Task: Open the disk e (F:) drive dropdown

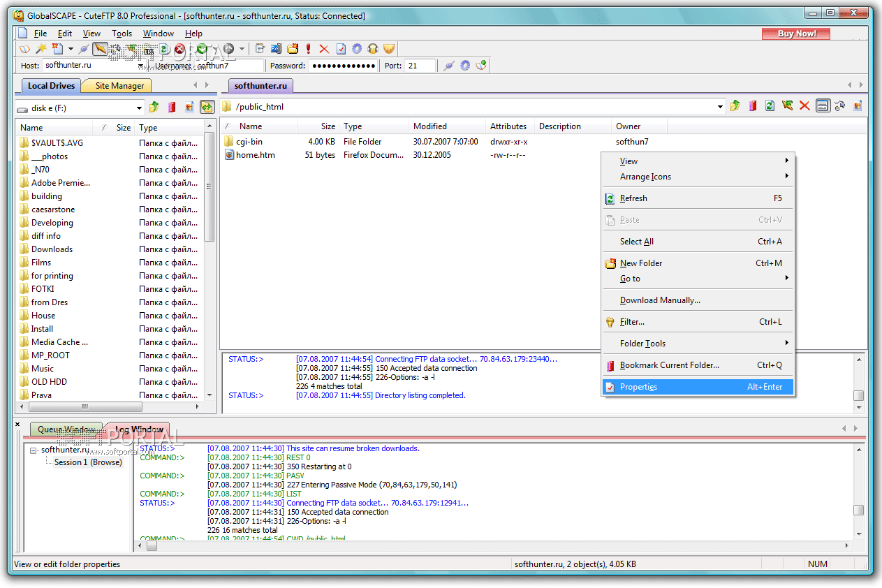Action: click(139, 108)
